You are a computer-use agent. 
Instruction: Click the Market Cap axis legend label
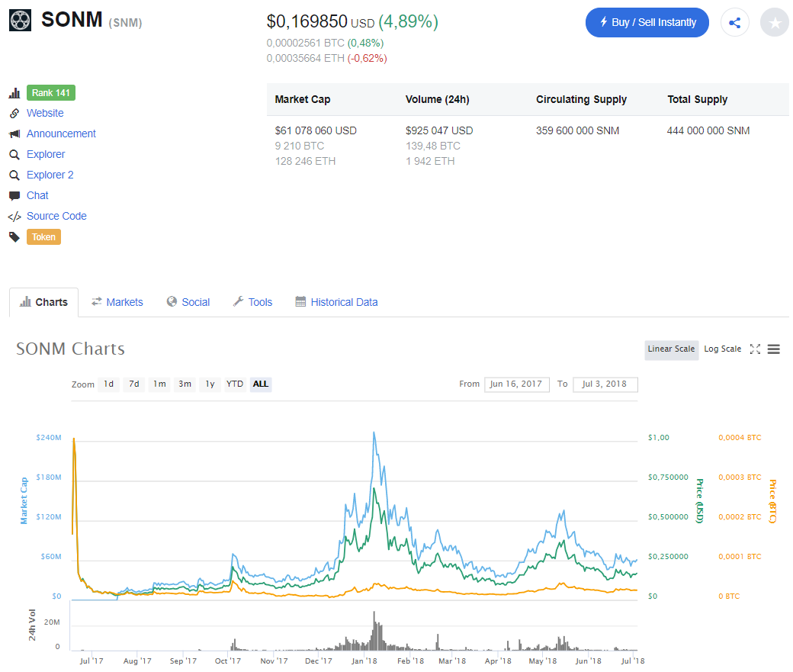coord(24,501)
